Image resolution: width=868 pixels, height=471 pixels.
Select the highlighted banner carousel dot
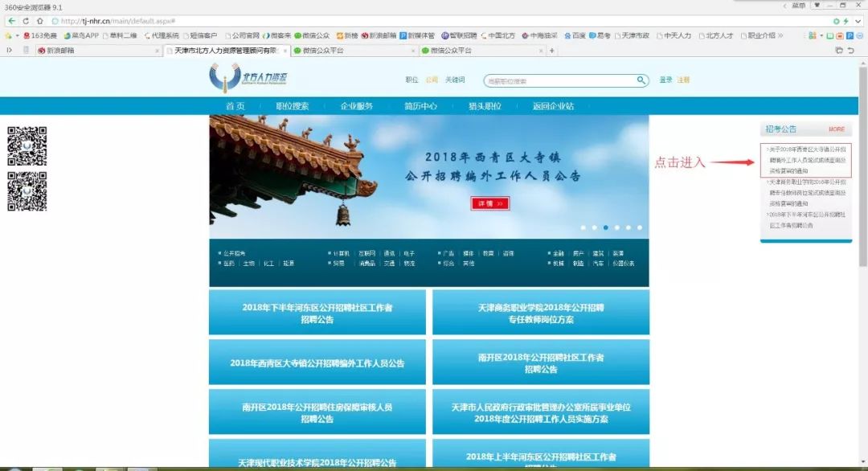point(606,227)
